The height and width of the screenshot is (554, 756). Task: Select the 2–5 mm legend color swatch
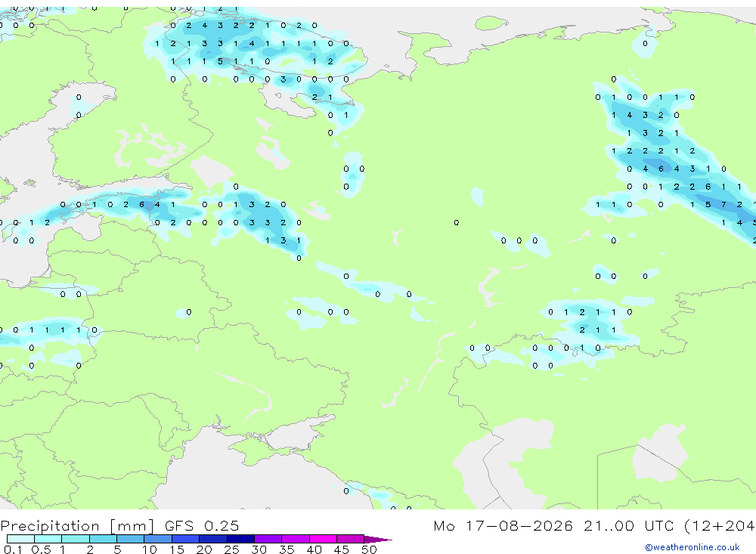pyautogui.click(x=103, y=539)
